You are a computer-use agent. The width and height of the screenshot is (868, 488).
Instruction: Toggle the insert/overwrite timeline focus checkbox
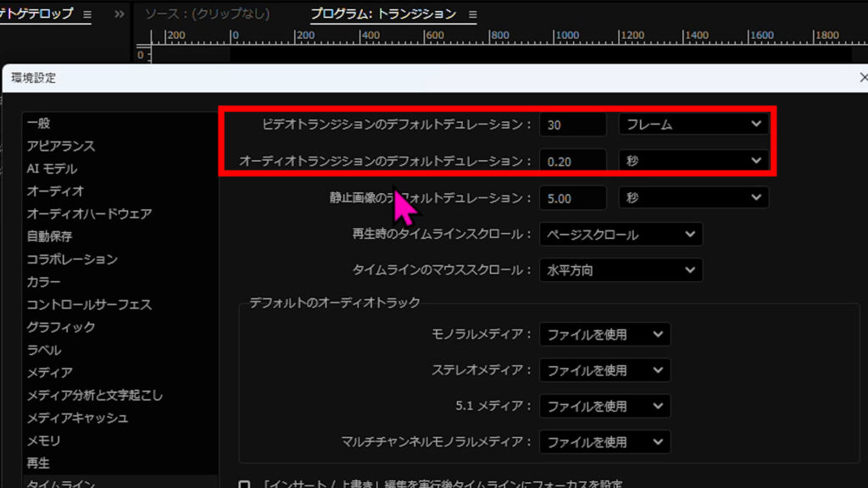[x=244, y=485]
